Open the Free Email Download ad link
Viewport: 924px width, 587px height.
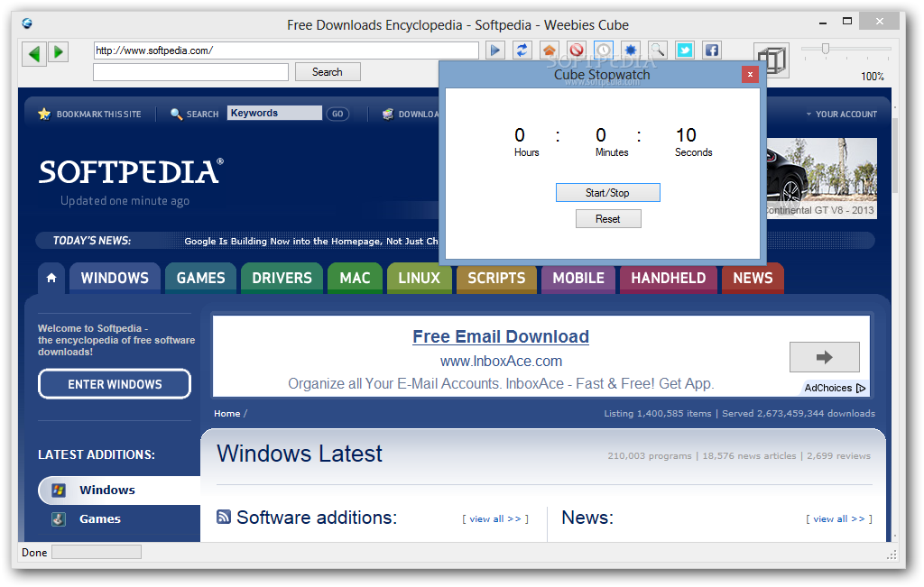pyautogui.click(x=500, y=336)
